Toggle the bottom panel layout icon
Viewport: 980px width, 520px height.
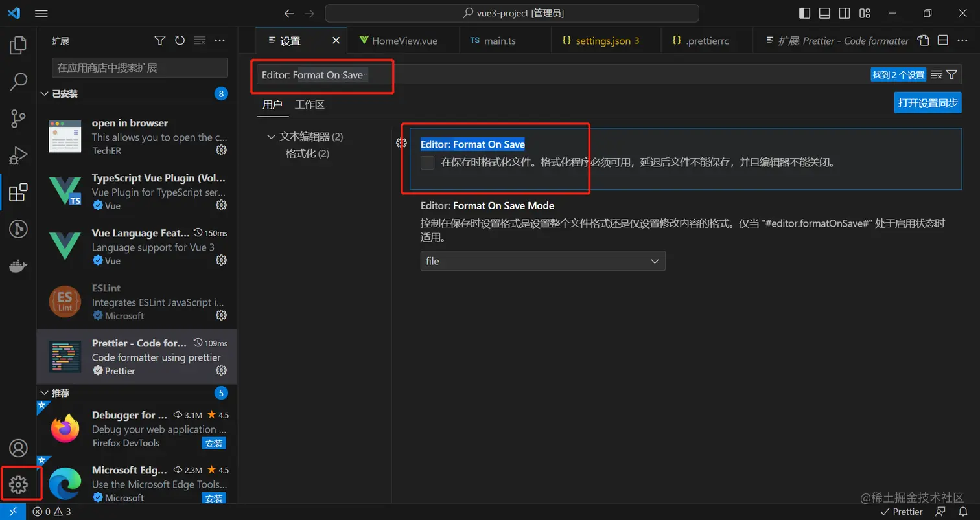[824, 14]
